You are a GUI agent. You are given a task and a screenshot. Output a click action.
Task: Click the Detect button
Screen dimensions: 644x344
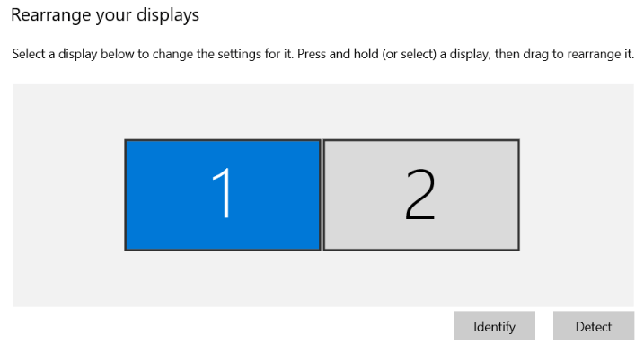(594, 326)
